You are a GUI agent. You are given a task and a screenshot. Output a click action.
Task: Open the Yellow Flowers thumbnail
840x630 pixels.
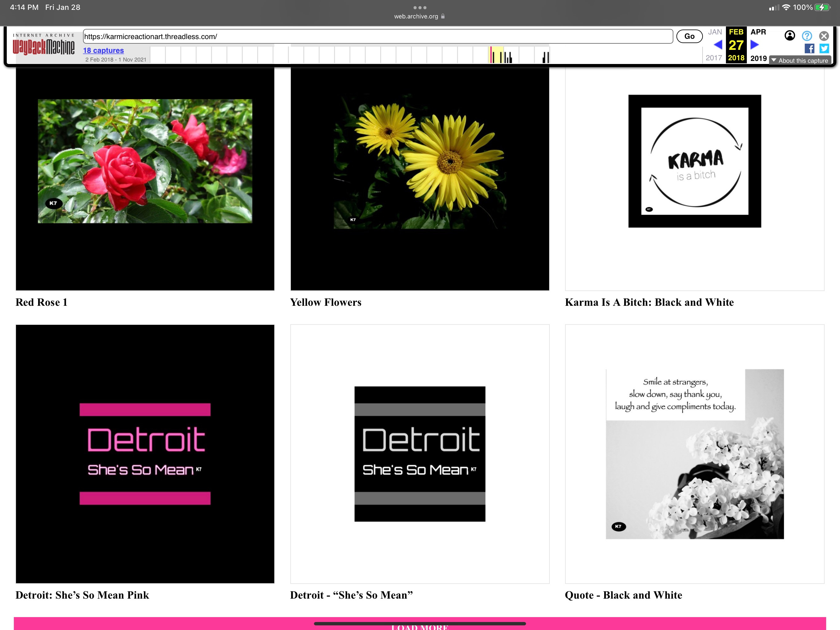coord(420,179)
